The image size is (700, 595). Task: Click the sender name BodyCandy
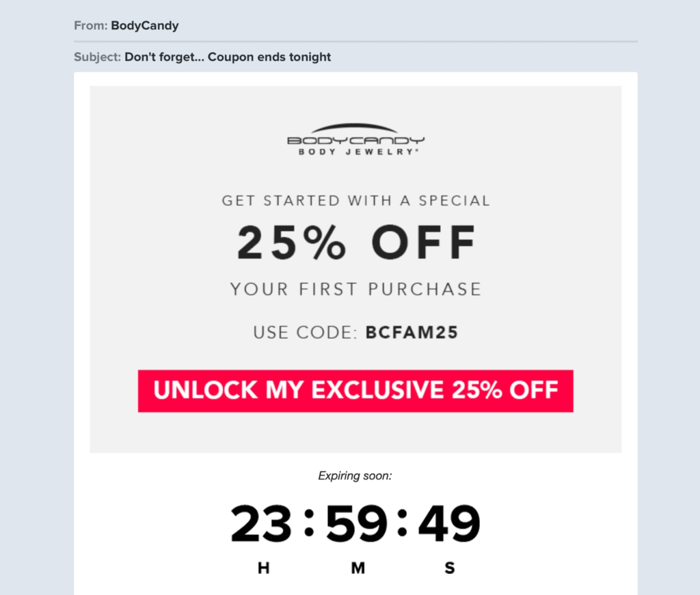point(144,26)
